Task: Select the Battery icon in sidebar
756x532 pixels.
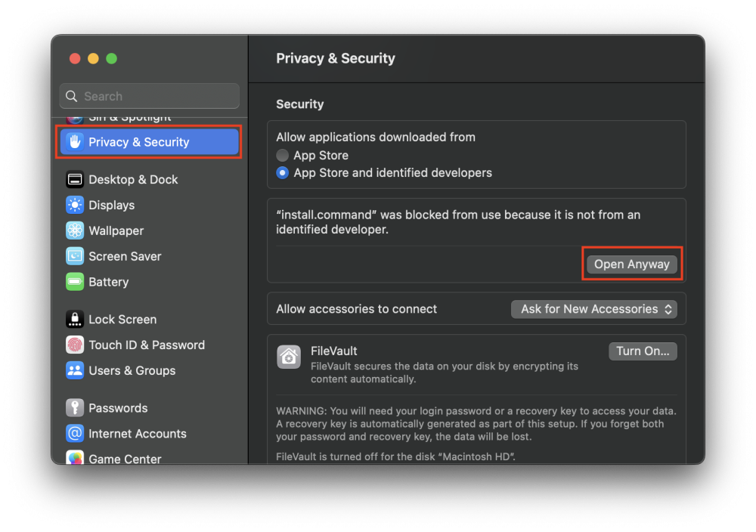Action: click(75, 283)
